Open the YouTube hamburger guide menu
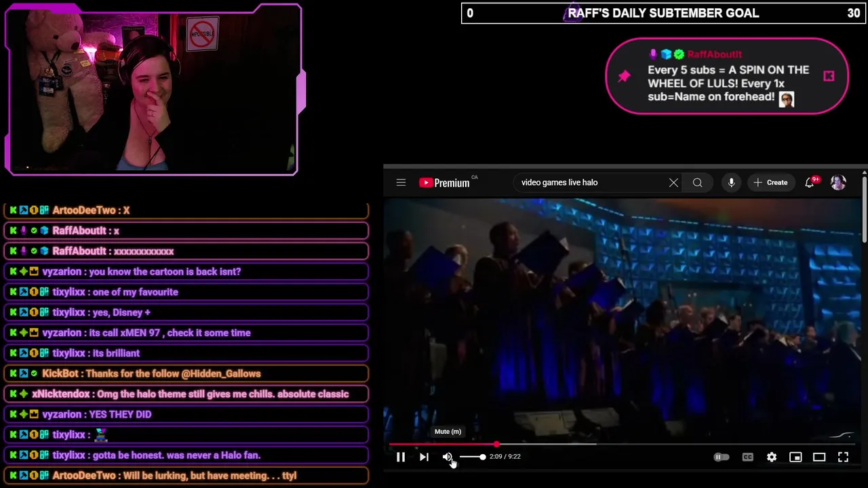Image resolution: width=868 pixels, height=488 pixels. (x=401, y=182)
